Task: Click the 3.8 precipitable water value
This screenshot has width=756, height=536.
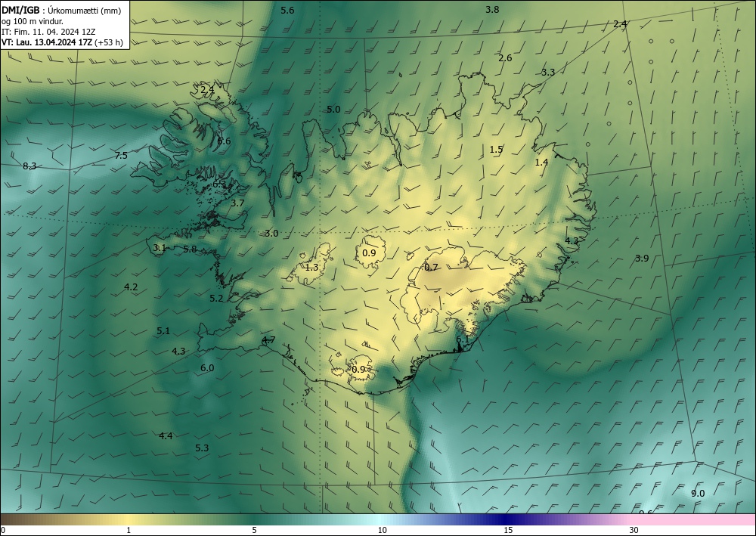Action: click(x=492, y=9)
